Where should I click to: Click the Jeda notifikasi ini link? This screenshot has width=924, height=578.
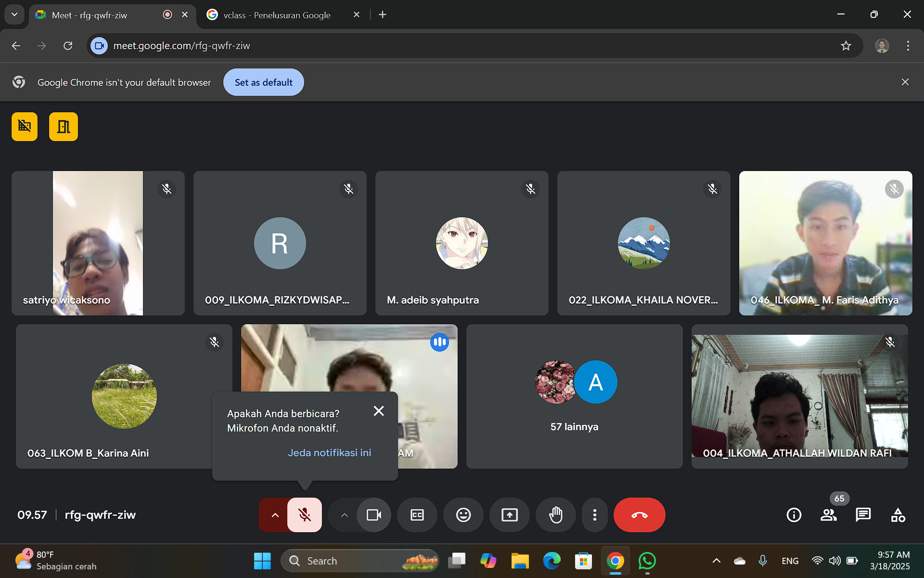tap(329, 453)
